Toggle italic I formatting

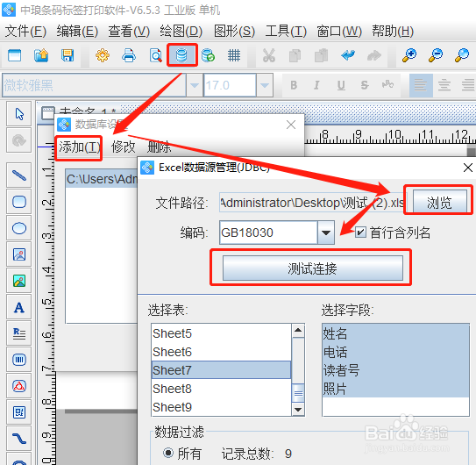point(316,85)
